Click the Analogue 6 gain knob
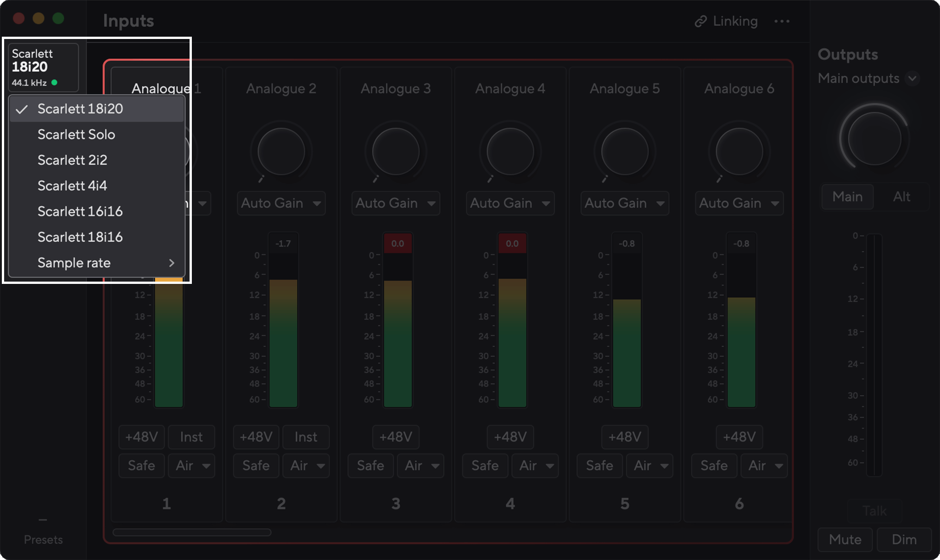940x560 pixels. click(x=739, y=152)
